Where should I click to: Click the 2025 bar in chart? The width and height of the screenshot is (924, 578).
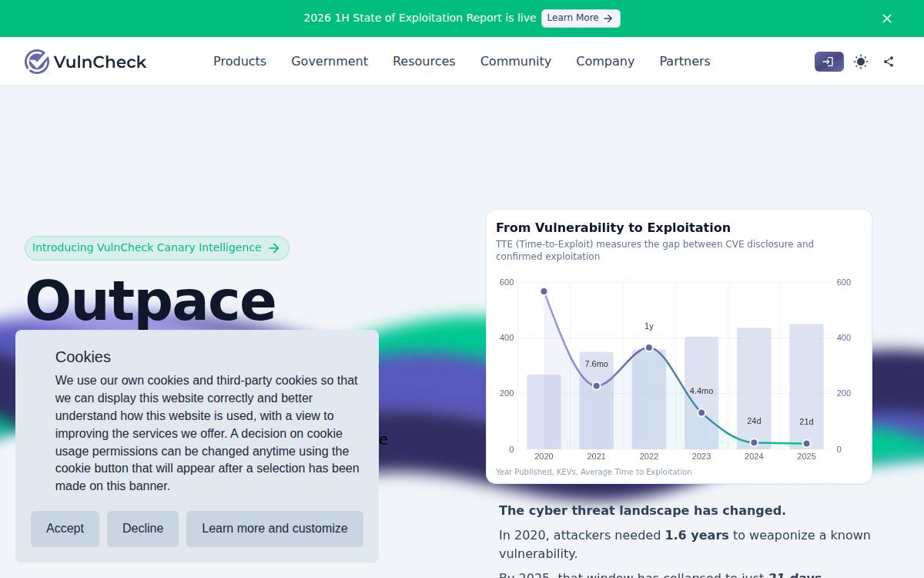click(x=806, y=386)
